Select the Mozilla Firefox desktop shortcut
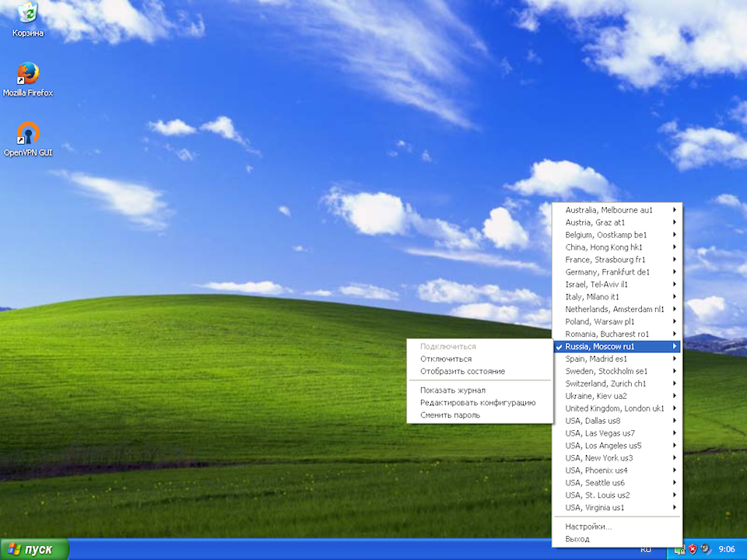 coord(28,79)
